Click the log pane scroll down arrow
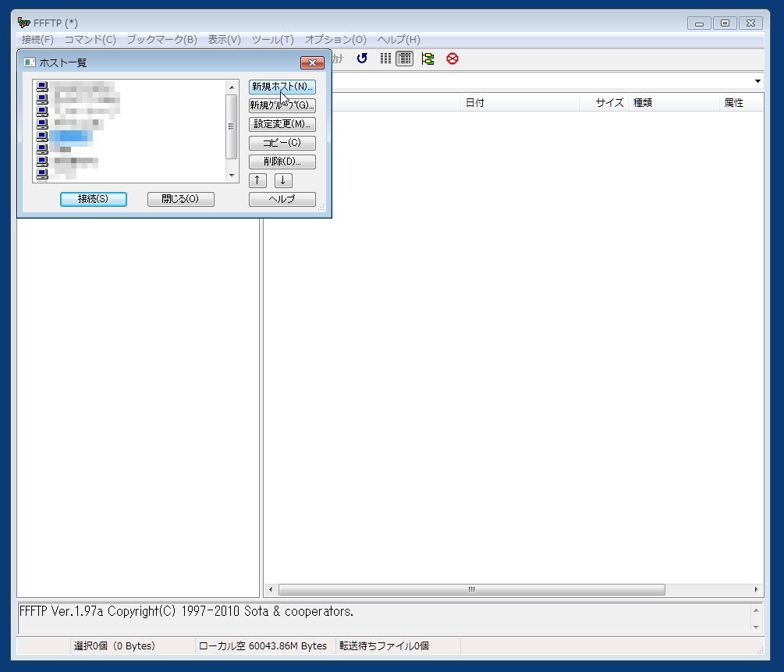Viewport: 784px width, 672px height. pyautogui.click(x=756, y=627)
